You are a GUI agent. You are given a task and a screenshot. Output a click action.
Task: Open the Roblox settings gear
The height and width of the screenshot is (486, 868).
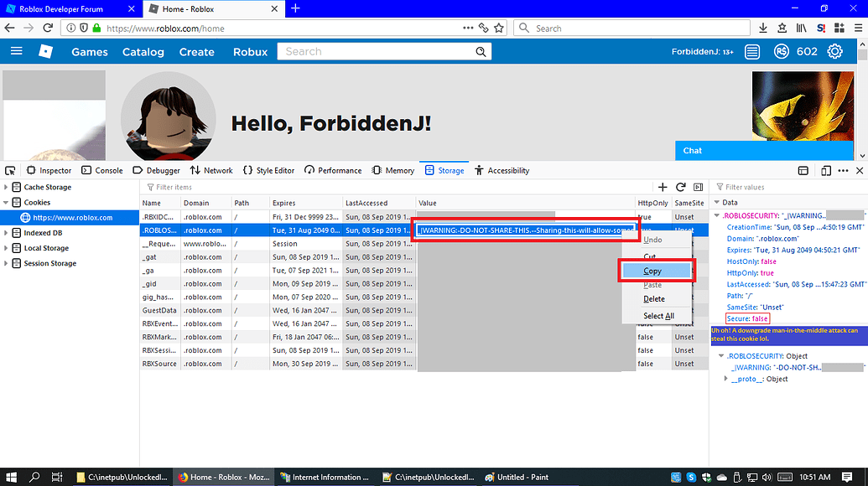coord(834,51)
